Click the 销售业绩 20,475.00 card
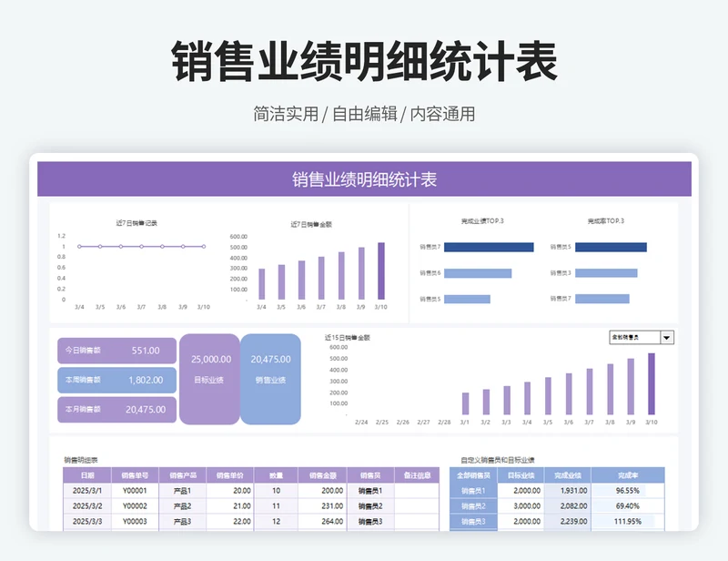This screenshot has height=561, width=728. point(270,379)
